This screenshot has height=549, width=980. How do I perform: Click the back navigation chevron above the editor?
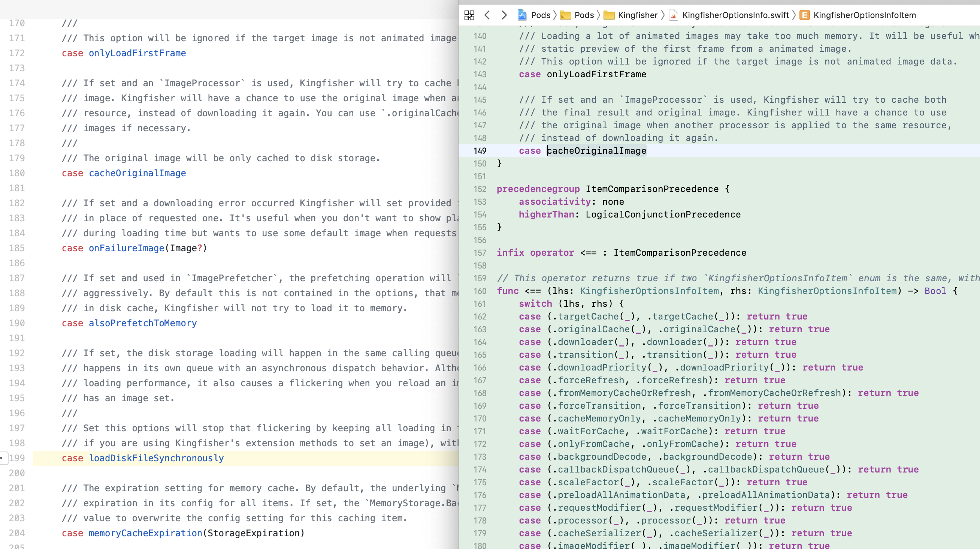point(487,15)
